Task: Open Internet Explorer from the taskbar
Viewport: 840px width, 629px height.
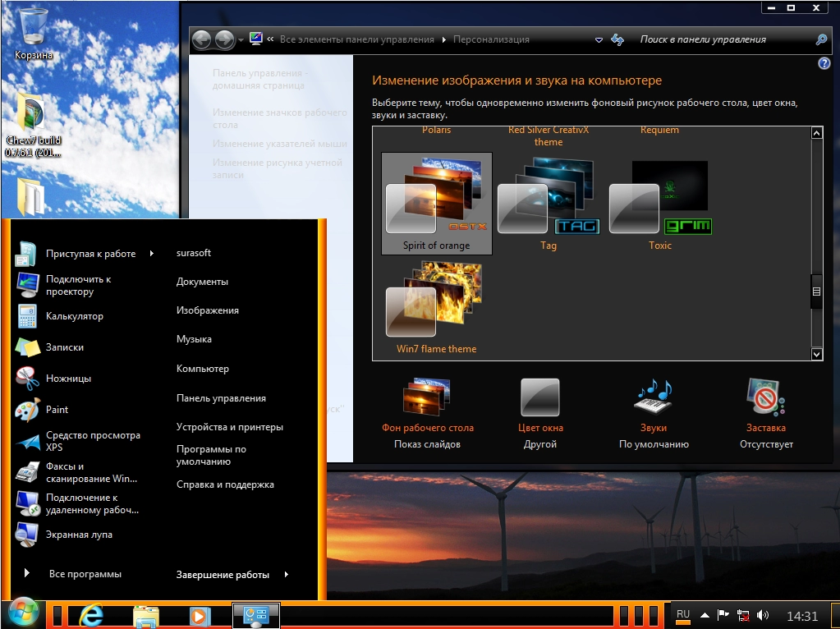Action: point(92,615)
